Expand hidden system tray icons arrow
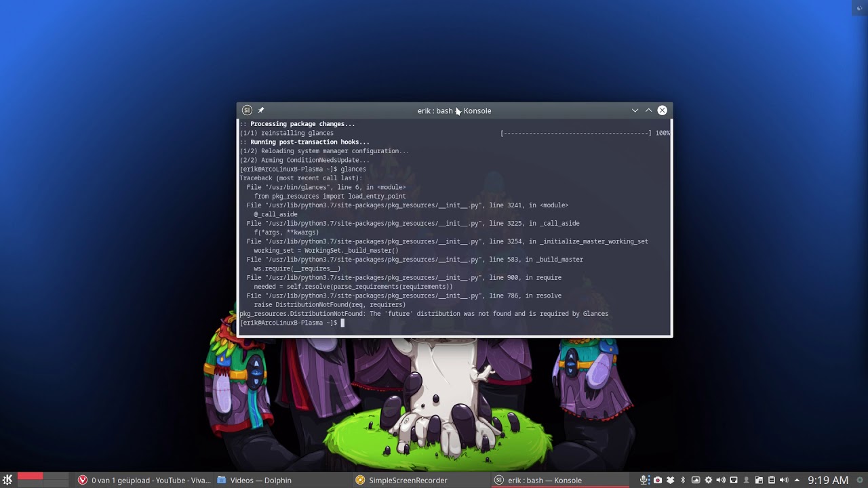The image size is (868, 488). (x=797, y=480)
